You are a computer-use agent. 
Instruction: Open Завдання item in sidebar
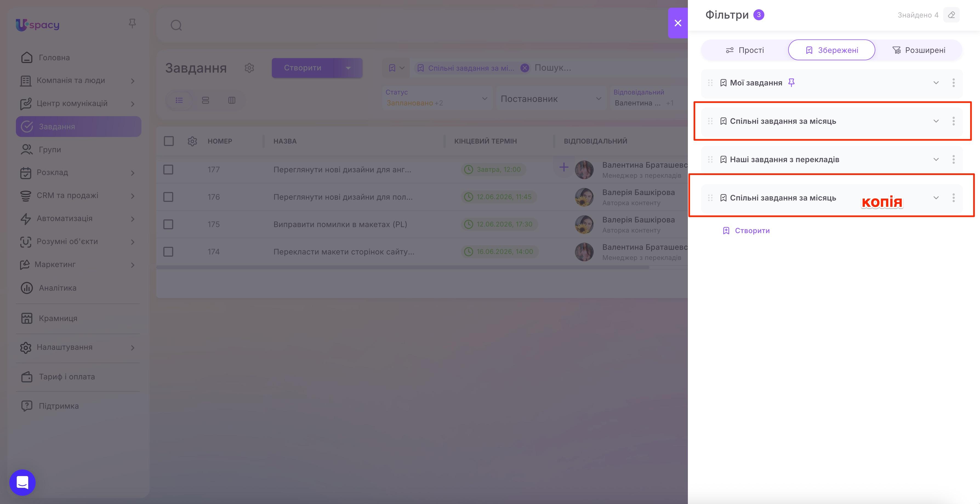coord(78,127)
